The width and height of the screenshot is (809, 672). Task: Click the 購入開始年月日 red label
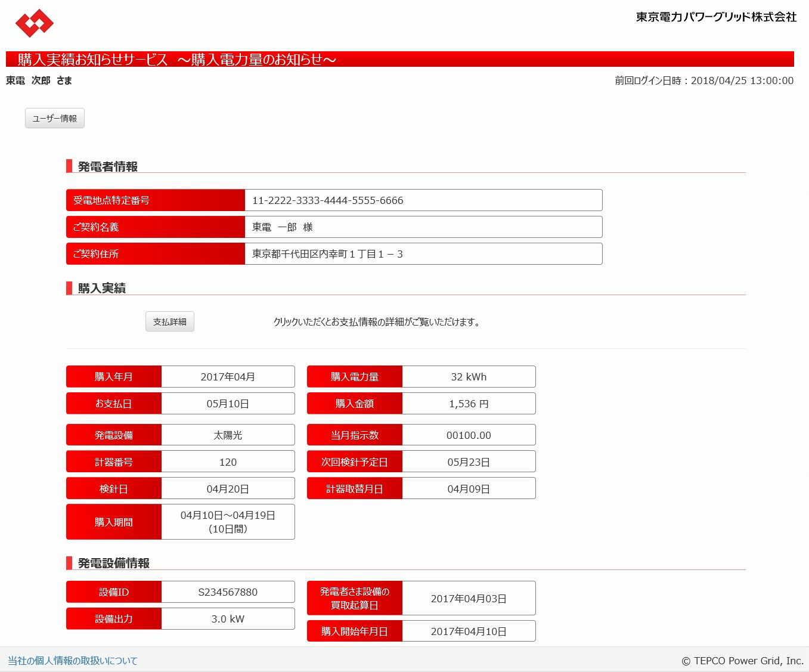click(x=355, y=631)
